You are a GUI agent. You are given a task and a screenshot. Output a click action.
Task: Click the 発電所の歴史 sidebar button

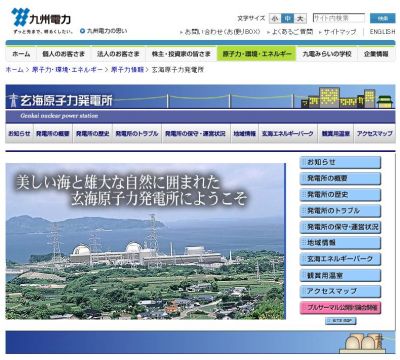click(x=340, y=195)
